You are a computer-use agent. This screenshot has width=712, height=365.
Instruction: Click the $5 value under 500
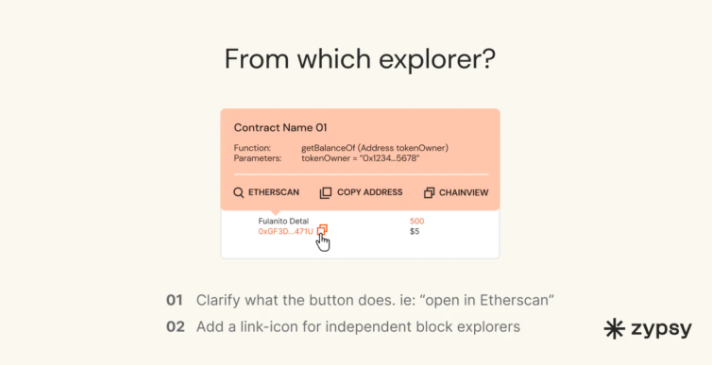tap(415, 232)
